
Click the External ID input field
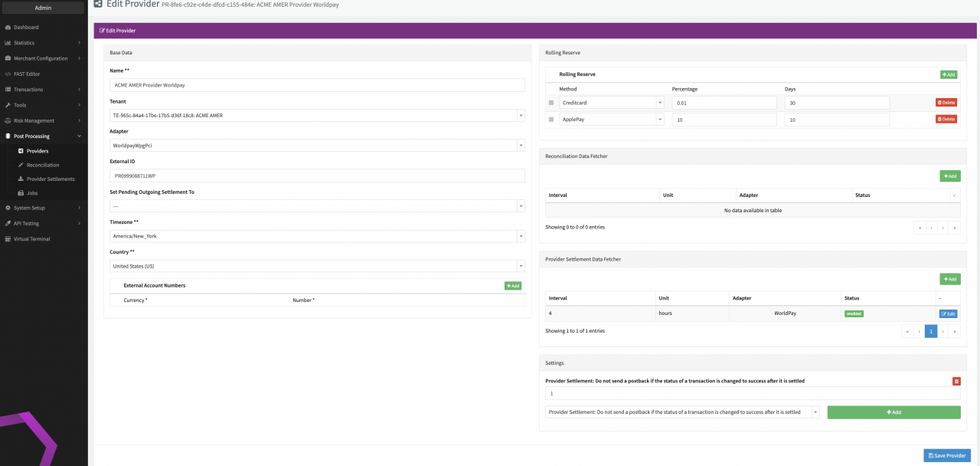click(x=317, y=176)
